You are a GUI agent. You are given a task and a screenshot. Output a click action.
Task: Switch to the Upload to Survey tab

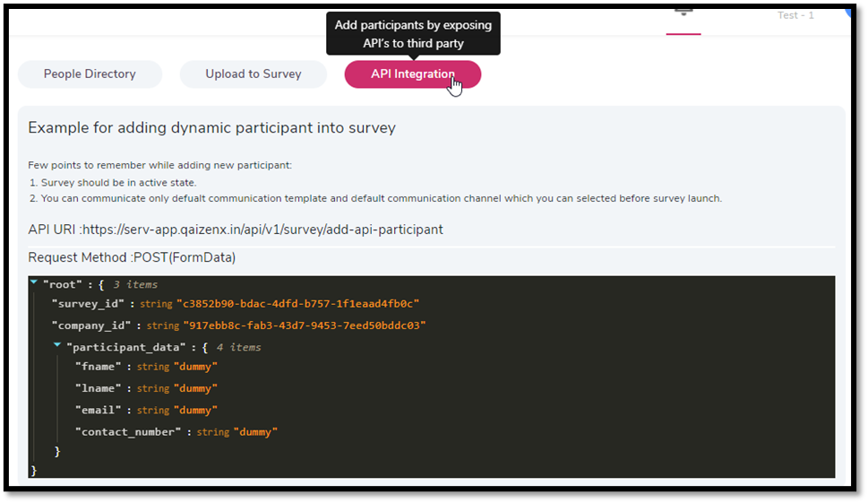tap(254, 74)
